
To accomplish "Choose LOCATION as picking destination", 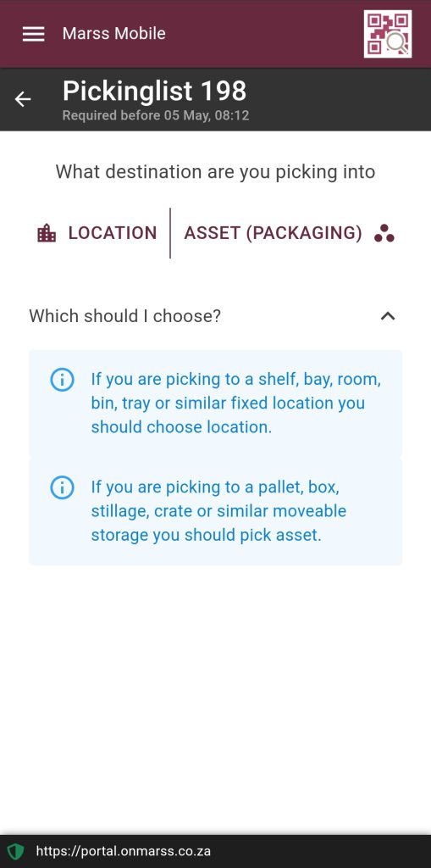I will 97,233.
